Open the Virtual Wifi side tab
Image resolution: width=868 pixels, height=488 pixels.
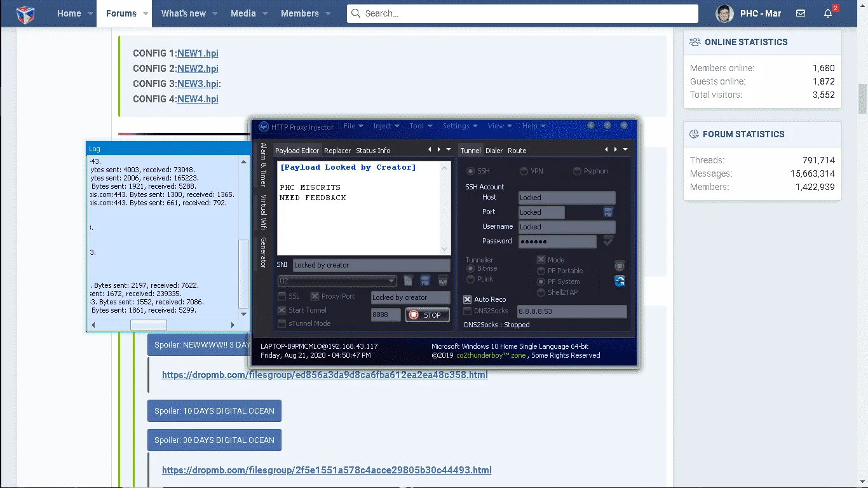[x=263, y=212]
